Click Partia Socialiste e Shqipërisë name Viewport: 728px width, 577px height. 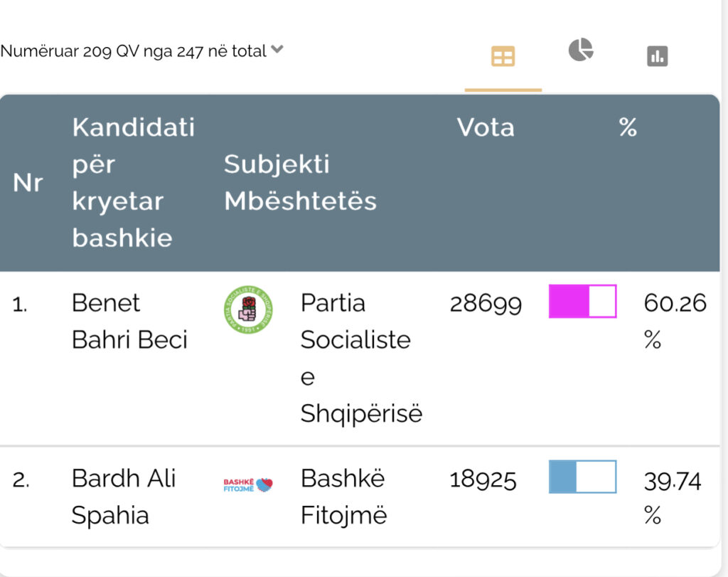[x=360, y=358]
